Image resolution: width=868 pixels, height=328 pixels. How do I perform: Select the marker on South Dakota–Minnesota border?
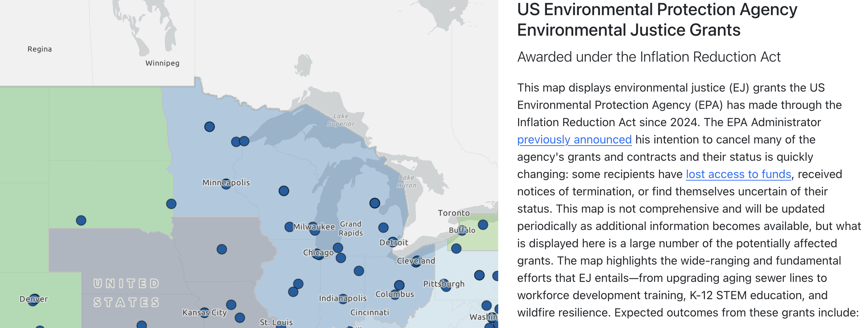[x=171, y=204]
